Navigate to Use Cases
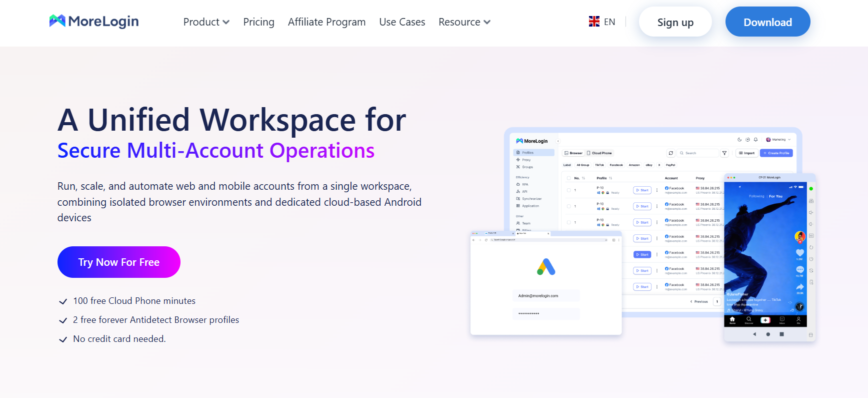This screenshot has width=868, height=398. 402,22
